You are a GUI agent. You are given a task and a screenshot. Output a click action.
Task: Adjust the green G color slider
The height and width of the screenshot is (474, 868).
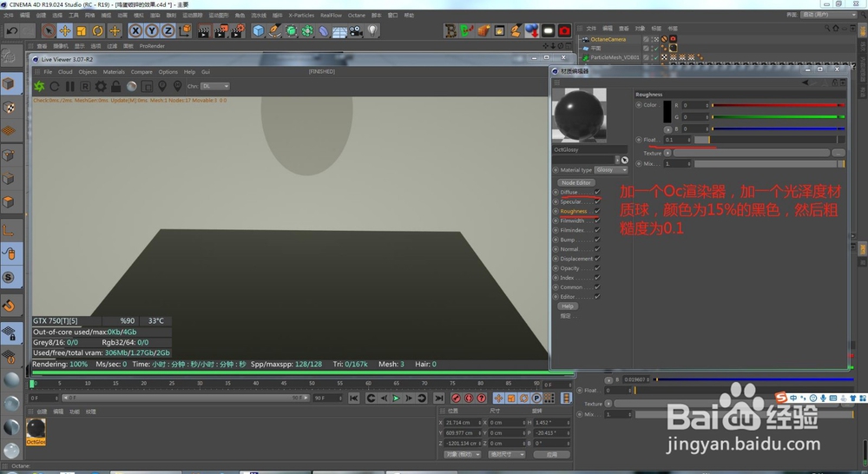tap(778, 117)
